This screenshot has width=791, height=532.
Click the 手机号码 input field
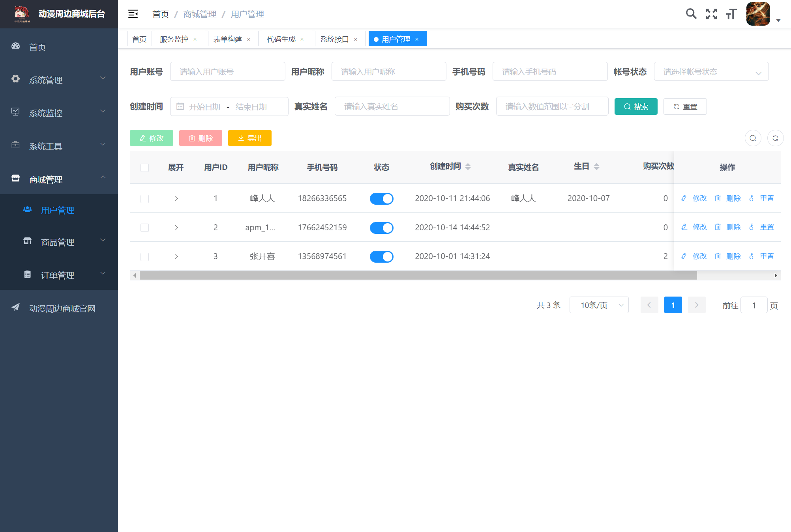(549, 72)
